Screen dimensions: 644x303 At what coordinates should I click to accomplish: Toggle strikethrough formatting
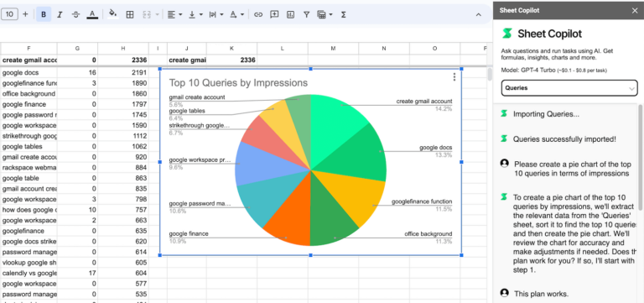[x=75, y=14]
